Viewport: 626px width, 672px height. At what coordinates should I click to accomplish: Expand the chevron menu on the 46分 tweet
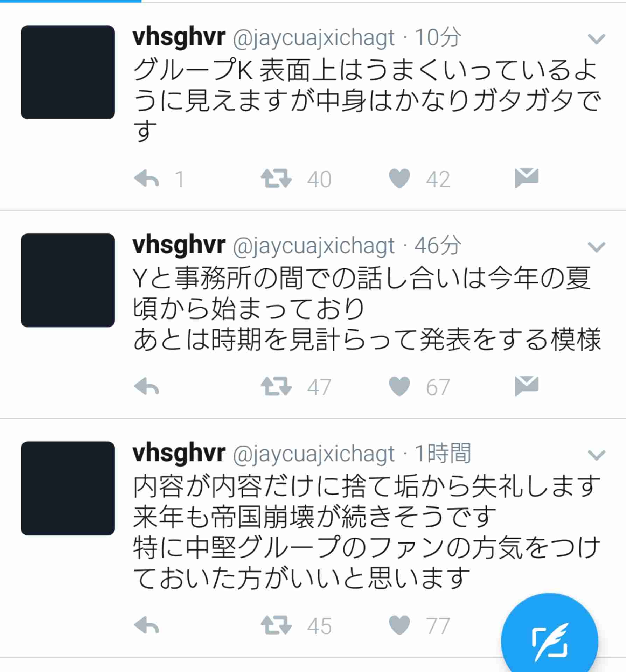(597, 247)
